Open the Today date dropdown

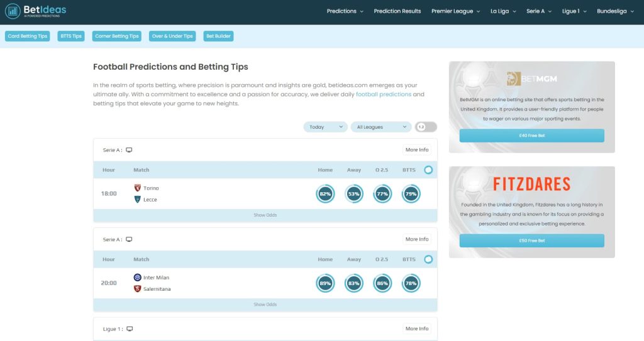(325, 127)
